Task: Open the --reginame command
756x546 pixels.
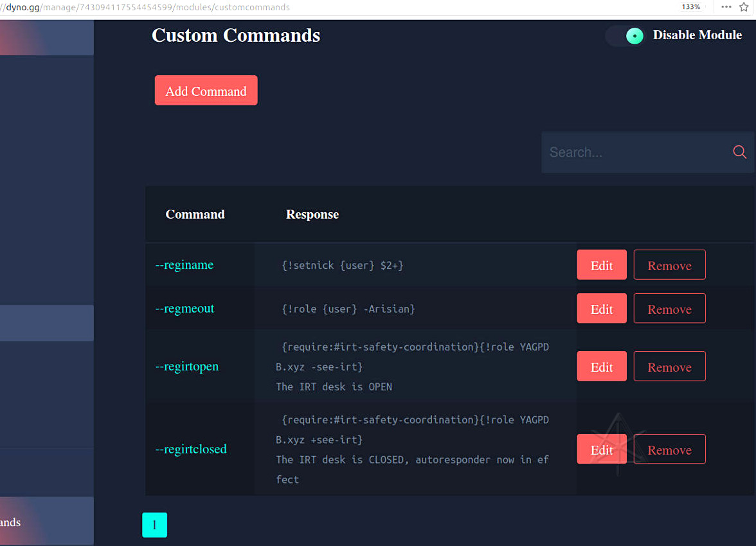Action: [x=184, y=265]
